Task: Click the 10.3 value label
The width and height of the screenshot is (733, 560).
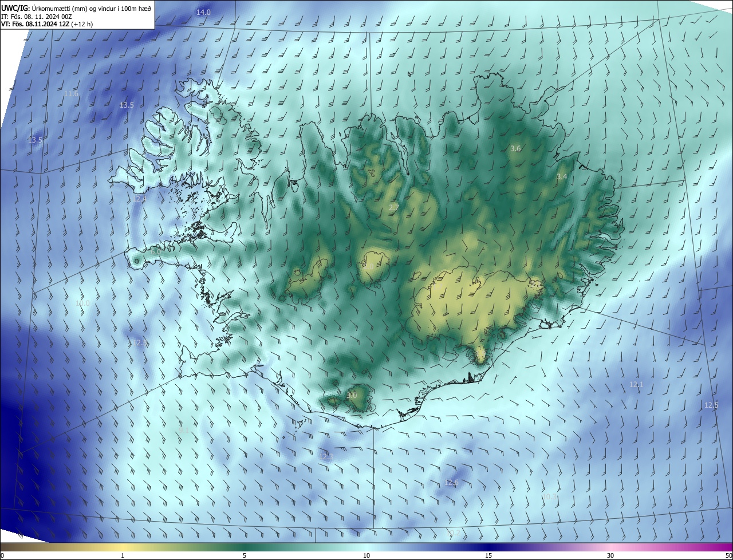Action: pos(549,496)
